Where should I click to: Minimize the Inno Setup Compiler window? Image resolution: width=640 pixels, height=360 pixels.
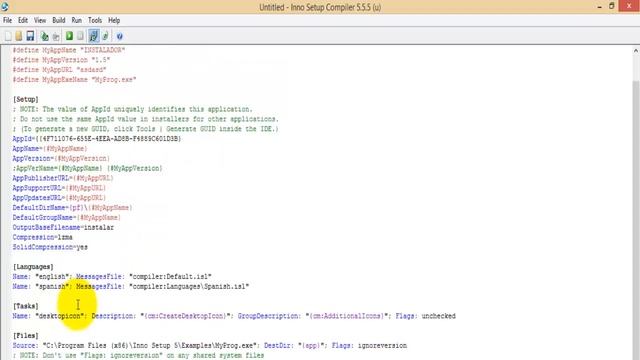coord(600,7)
